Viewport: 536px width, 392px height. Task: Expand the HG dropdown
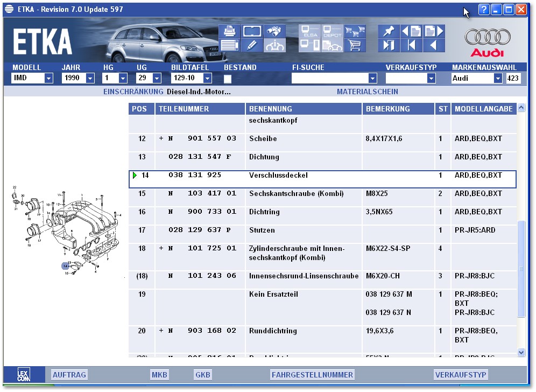pos(123,78)
